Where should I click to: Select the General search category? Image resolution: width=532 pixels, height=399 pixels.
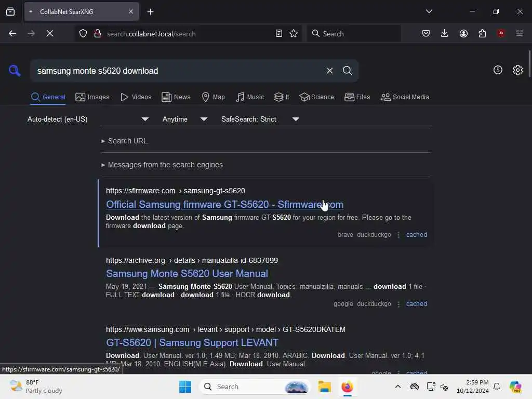pyautogui.click(x=48, y=97)
